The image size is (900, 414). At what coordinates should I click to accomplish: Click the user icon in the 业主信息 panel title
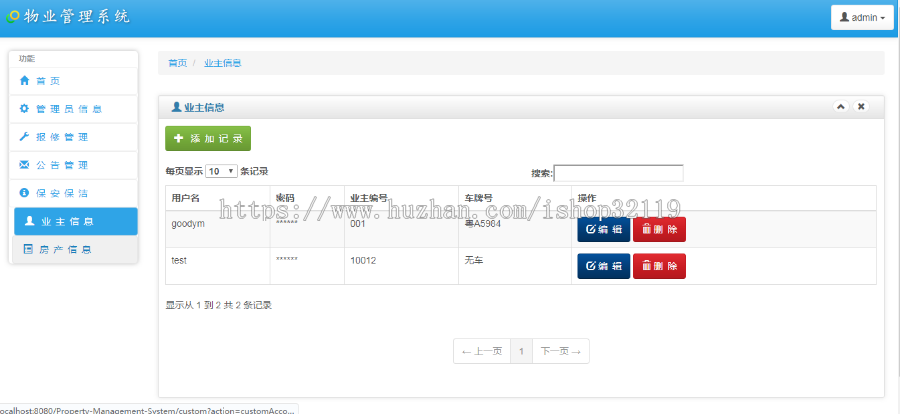177,107
